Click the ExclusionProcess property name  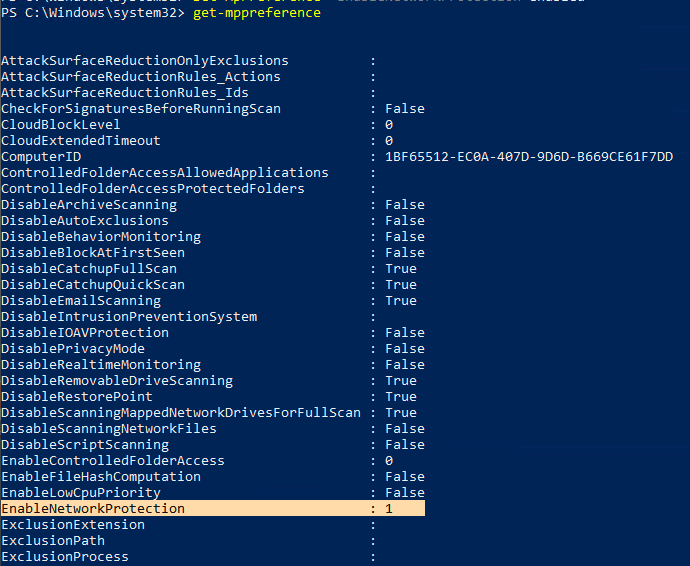tap(65, 557)
